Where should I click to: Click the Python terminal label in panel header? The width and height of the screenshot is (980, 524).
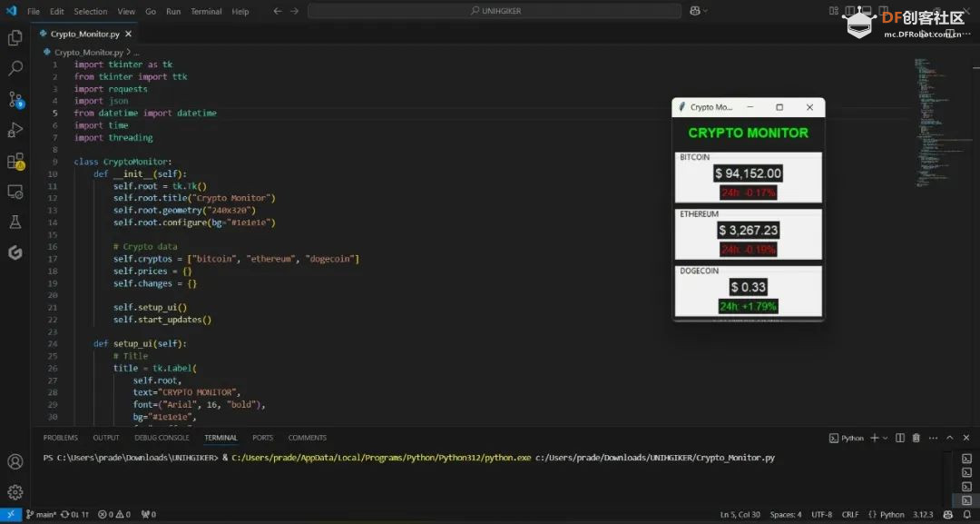[x=847, y=438]
